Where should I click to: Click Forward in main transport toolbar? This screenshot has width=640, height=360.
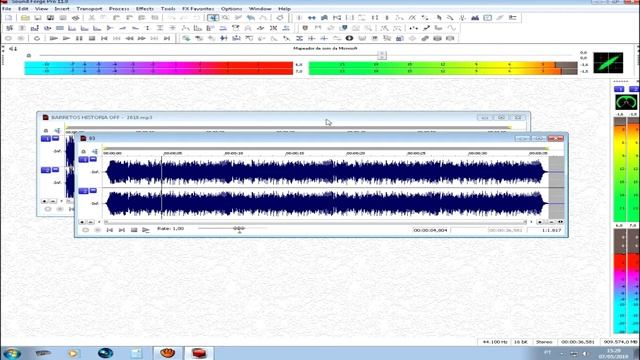pyautogui.click(x=142, y=38)
